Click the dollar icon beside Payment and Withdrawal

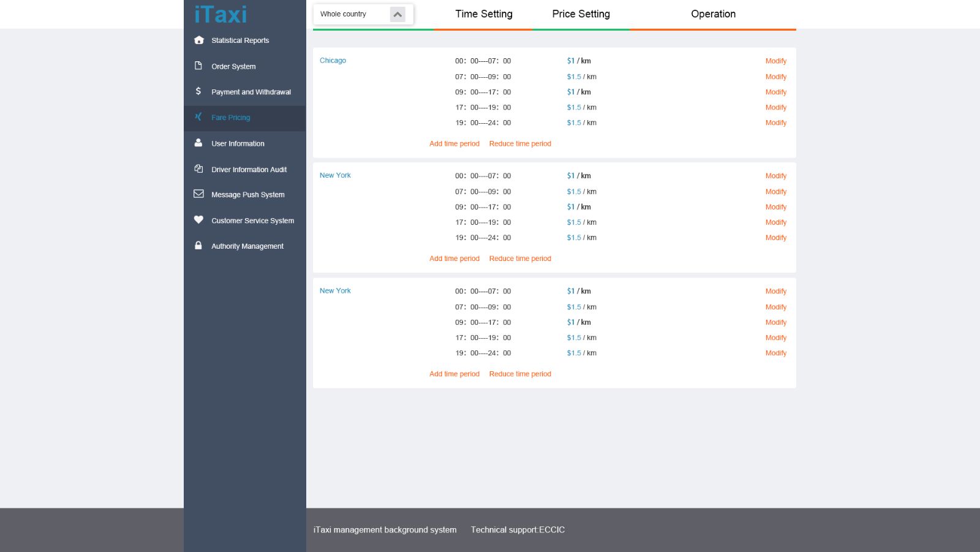point(198,91)
